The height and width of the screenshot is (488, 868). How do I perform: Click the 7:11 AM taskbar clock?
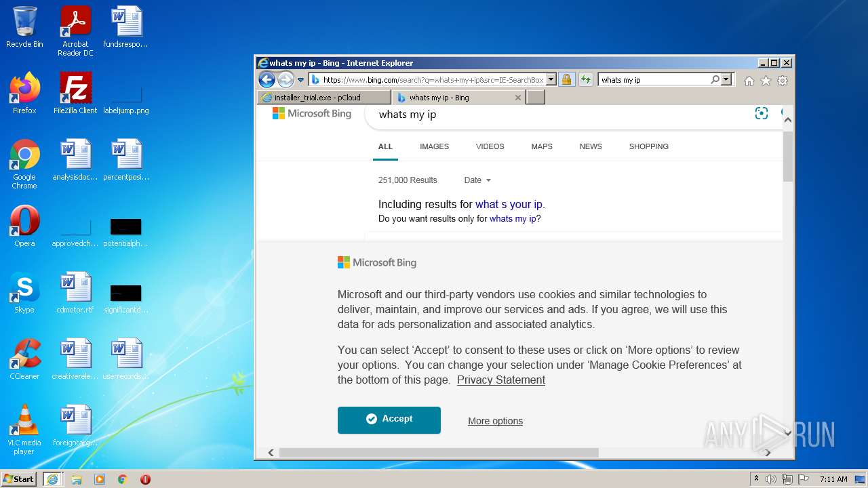pos(833,479)
